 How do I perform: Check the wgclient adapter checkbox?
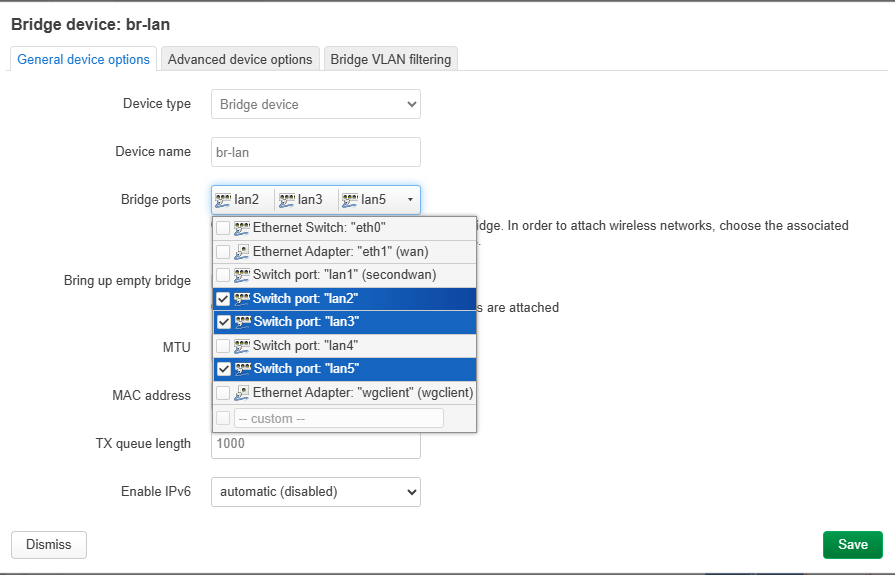coord(223,393)
